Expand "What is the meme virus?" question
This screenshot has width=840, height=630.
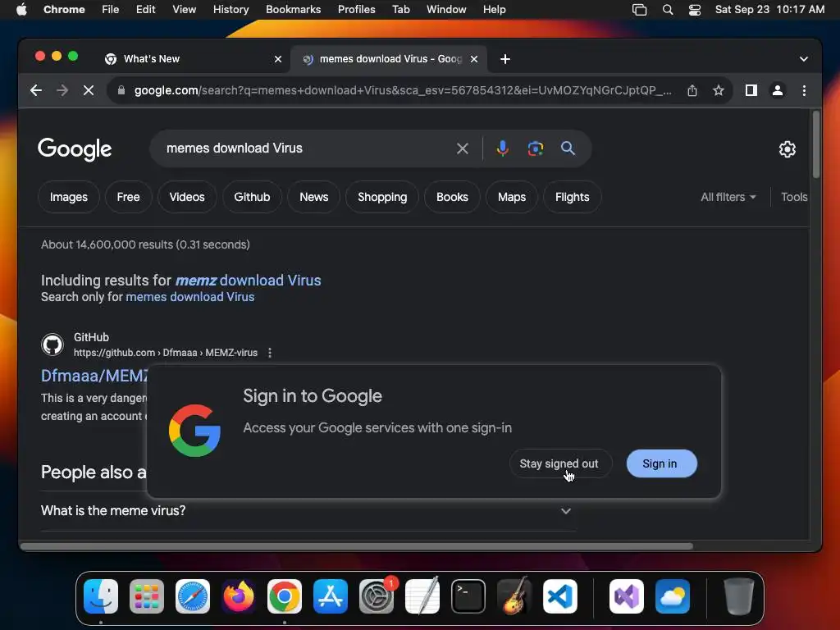pos(307,510)
